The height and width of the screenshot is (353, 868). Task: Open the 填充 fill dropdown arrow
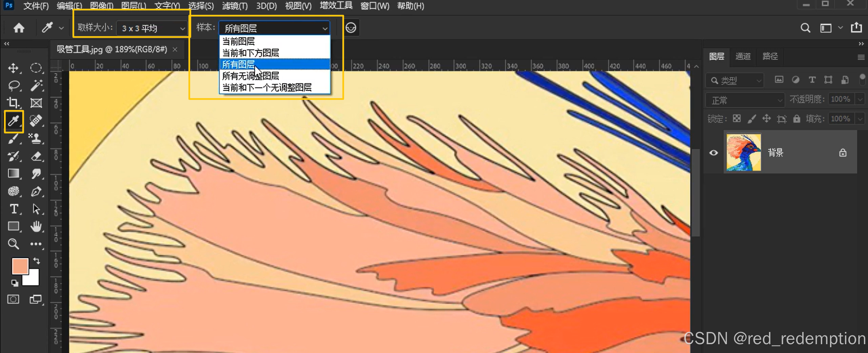pyautogui.click(x=860, y=119)
